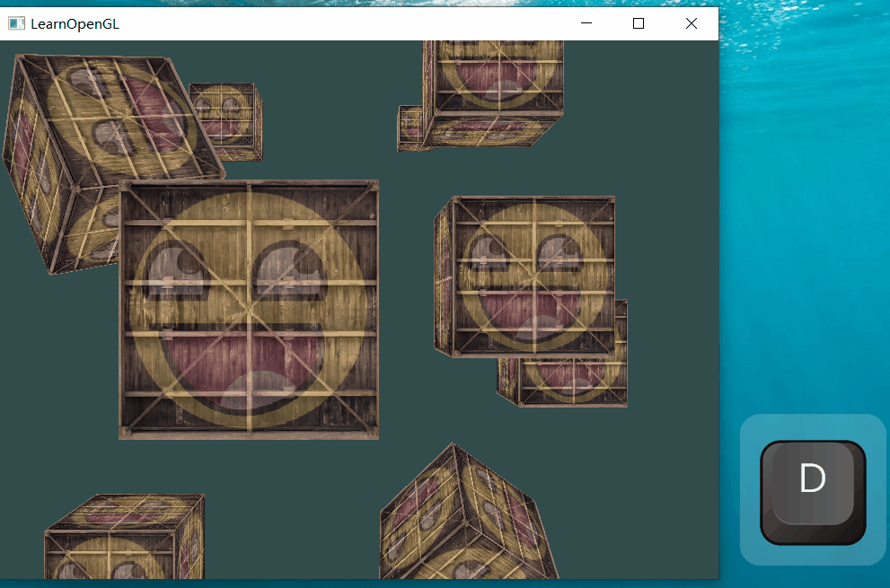The width and height of the screenshot is (890, 588).
Task: Click the LearnOpenGL application icon in title bar
Action: [x=16, y=23]
